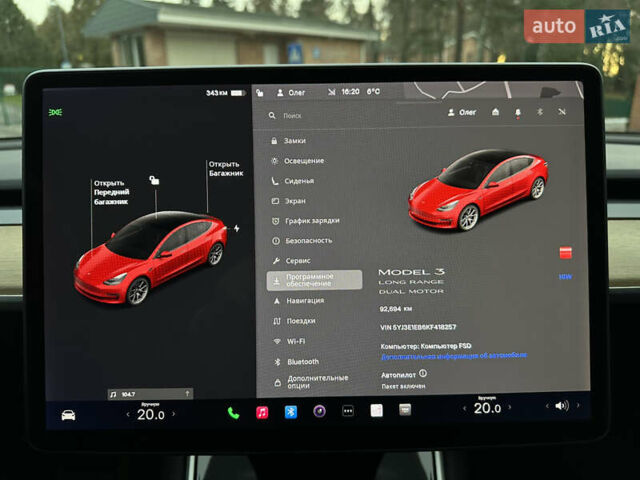Tap the music note on 104.7 bar
This screenshot has width=640, height=480.
[x=113, y=394]
